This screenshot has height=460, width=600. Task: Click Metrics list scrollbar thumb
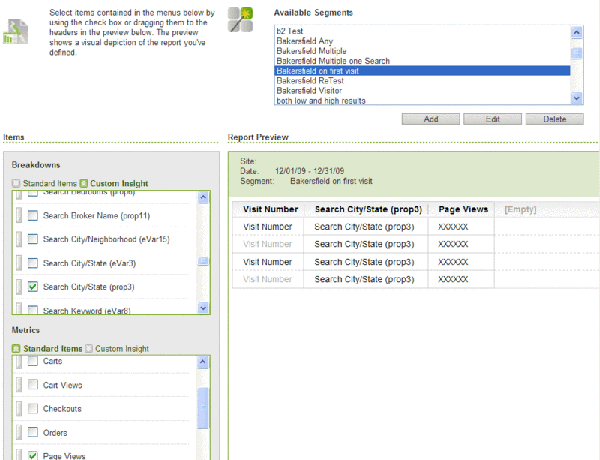point(203,408)
